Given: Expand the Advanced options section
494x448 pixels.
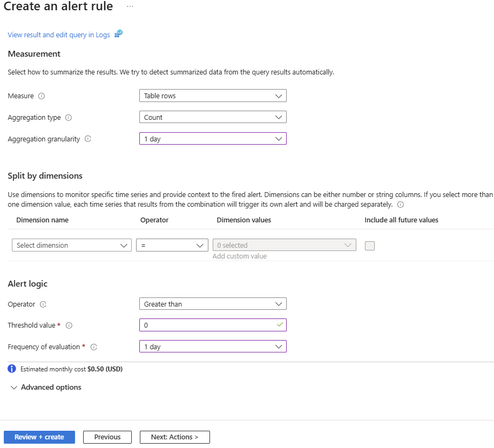Looking at the screenshot, I should (46, 387).
